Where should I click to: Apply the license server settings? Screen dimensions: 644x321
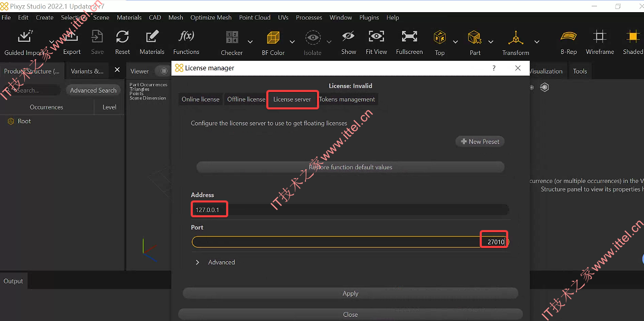point(350,294)
